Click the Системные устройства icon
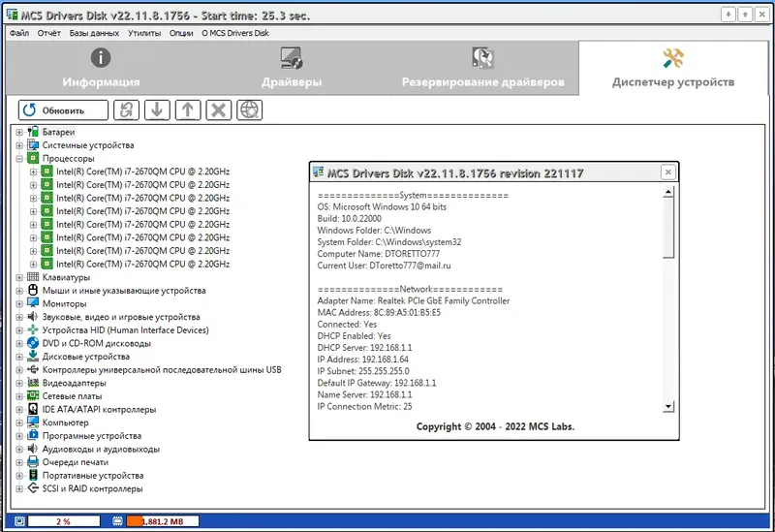Viewport: 775px width, 532px height. point(33,144)
